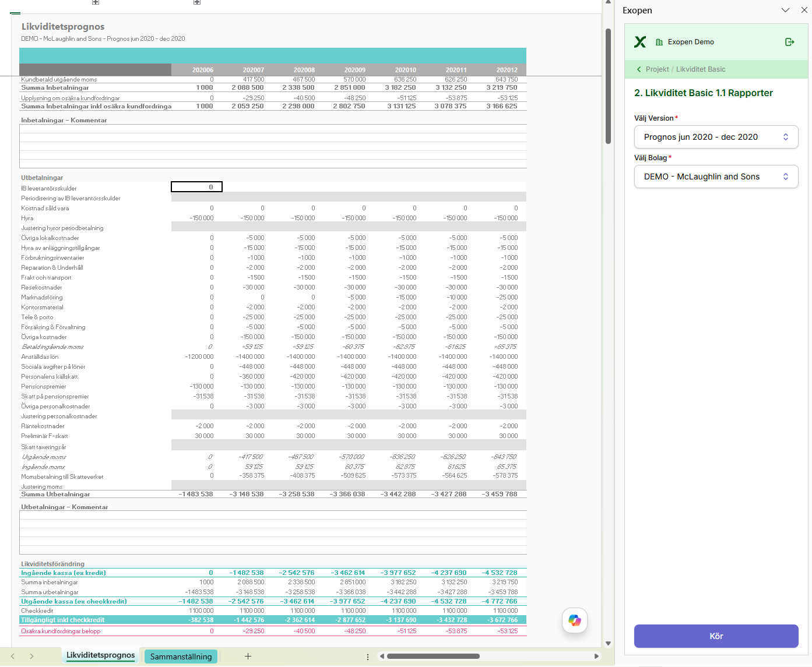
Task: Add a new sheet with plus icon
Action: 248,656
